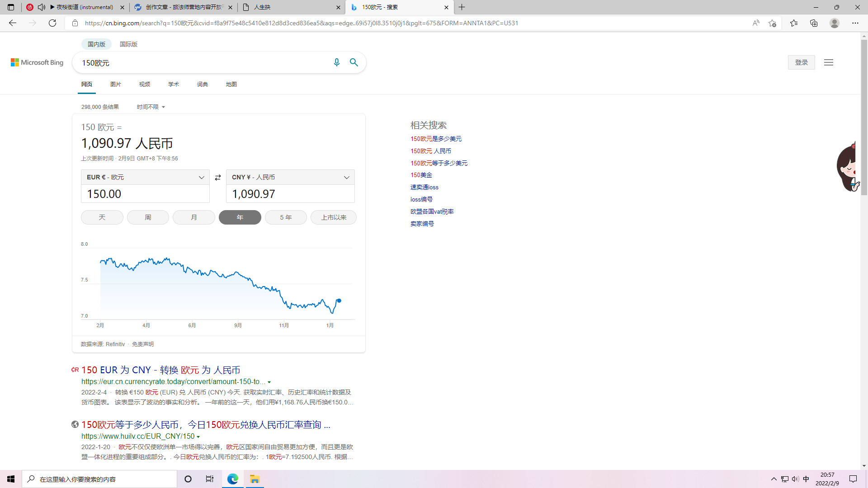Open related search 150欧元是多少美元

(436, 139)
